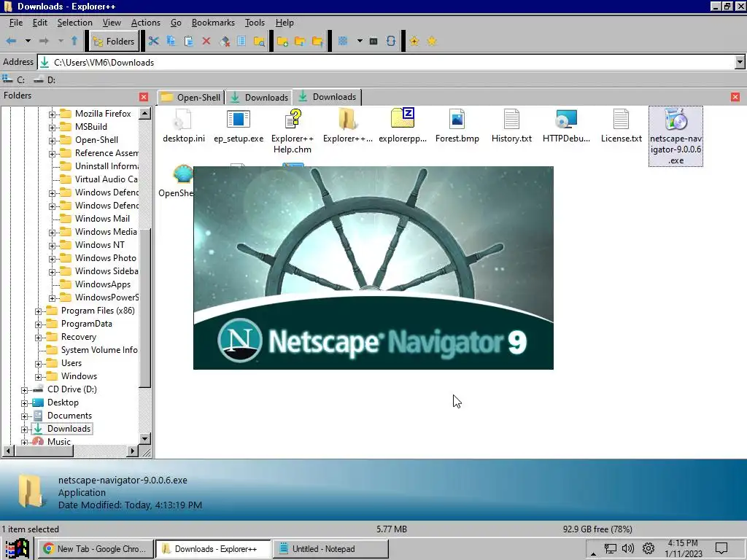
Task: Open Command Prompt from toolbar
Action: 373,42
